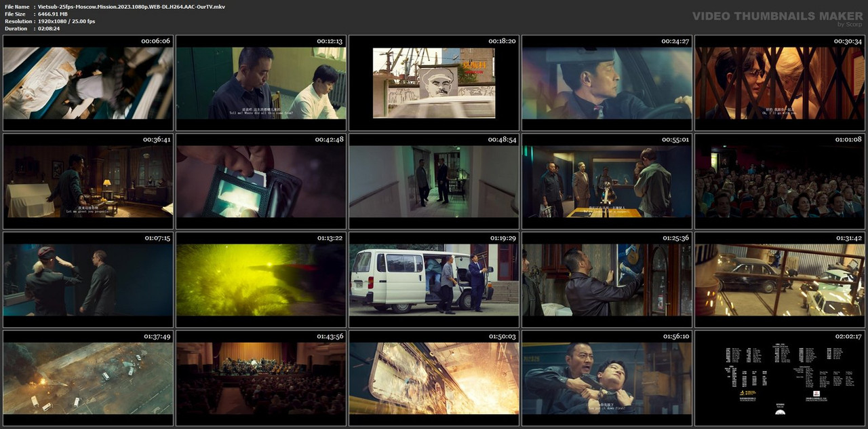Image resolution: width=868 pixels, height=429 pixels.
Task: Click the credits frame at 02:02:17
Action: (780, 378)
